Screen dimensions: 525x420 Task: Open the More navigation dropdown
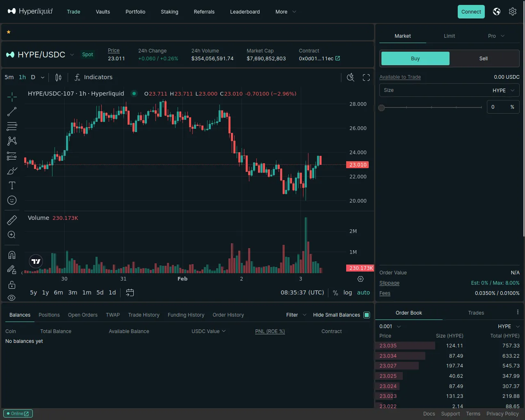tap(285, 12)
